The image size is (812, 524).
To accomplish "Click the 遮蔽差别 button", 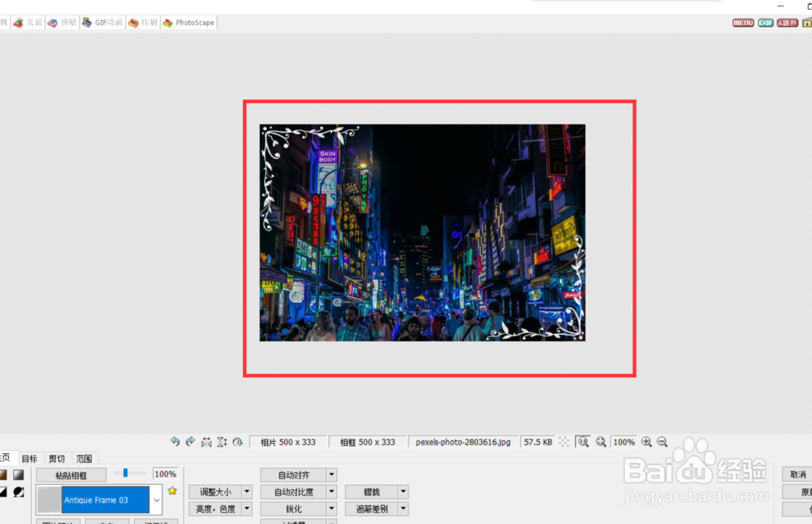I will point(371,509).
